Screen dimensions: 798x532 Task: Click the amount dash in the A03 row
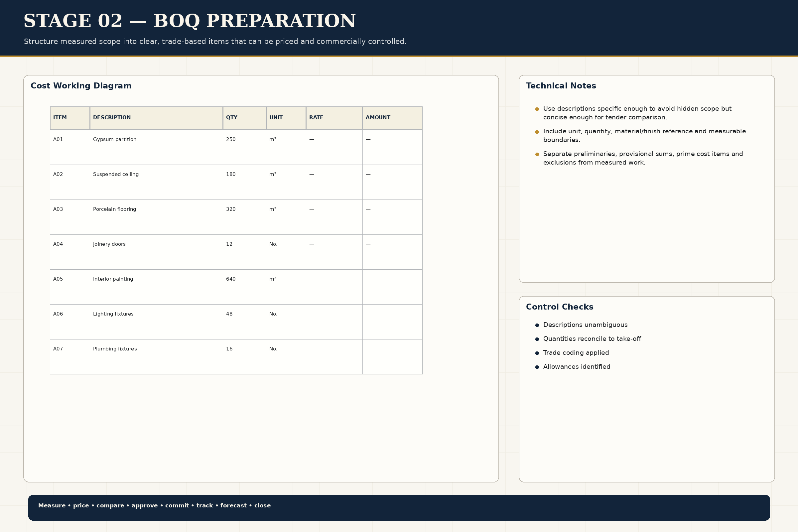tap(368, 209)
